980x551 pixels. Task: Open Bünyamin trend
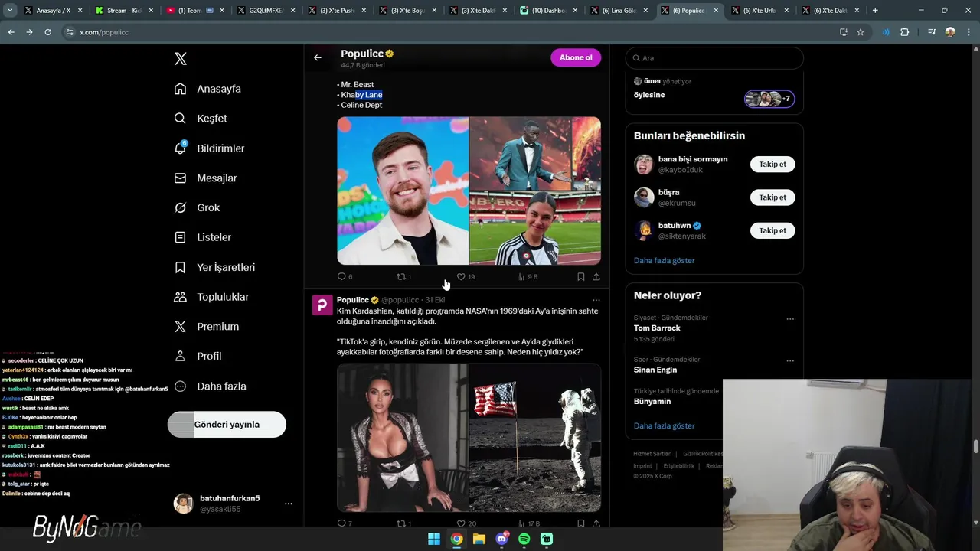click(x=652, y=402)
